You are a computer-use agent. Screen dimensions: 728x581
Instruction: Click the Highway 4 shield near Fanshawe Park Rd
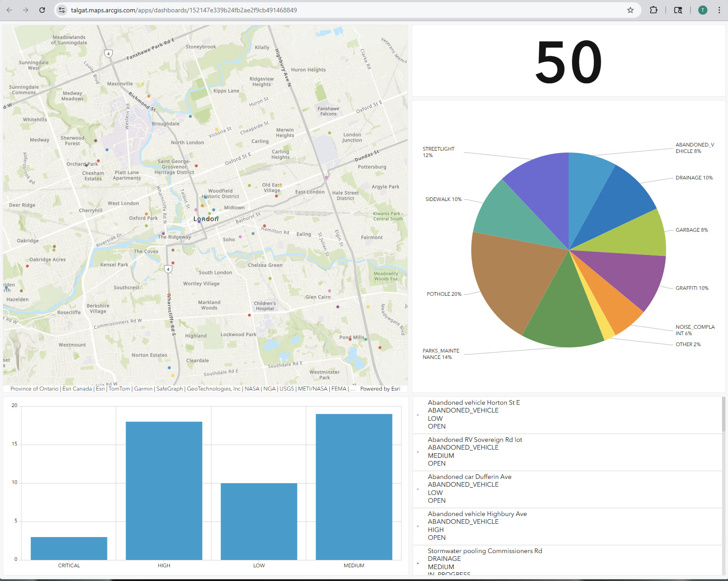click(109, 54)
